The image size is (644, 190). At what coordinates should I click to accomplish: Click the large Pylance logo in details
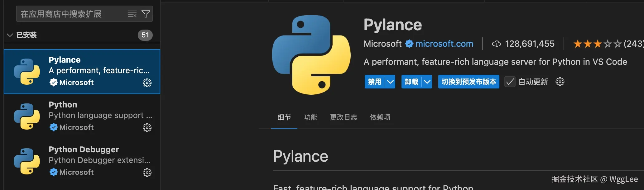tap(311, 55)
